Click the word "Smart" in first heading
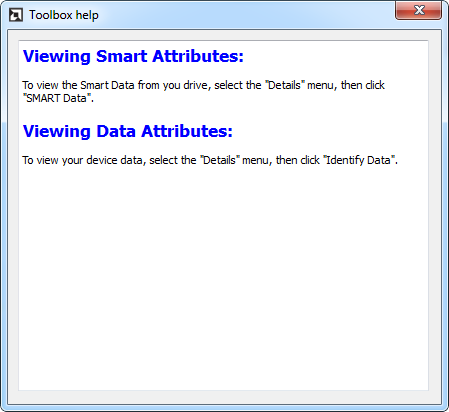449x412 pixels. pos(121,56)
